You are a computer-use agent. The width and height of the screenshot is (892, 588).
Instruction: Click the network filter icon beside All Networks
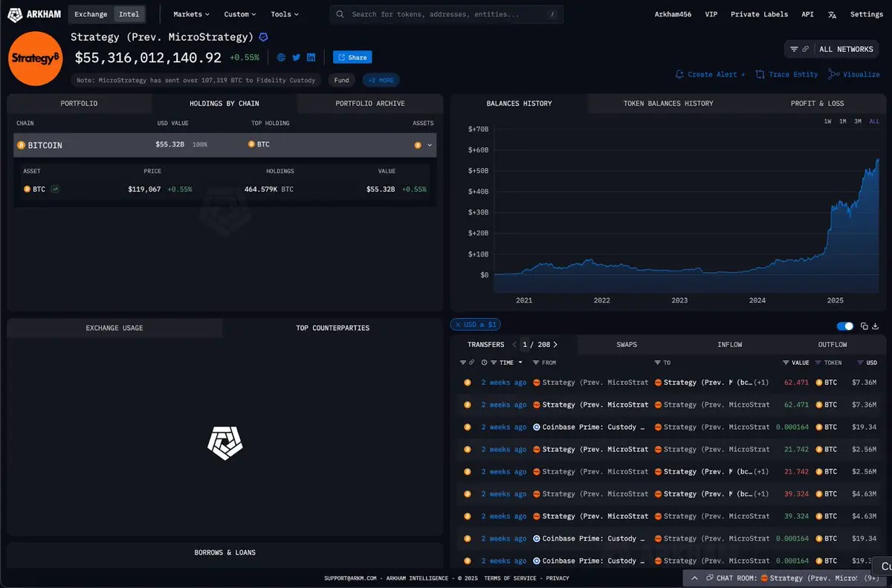(794, 49)
